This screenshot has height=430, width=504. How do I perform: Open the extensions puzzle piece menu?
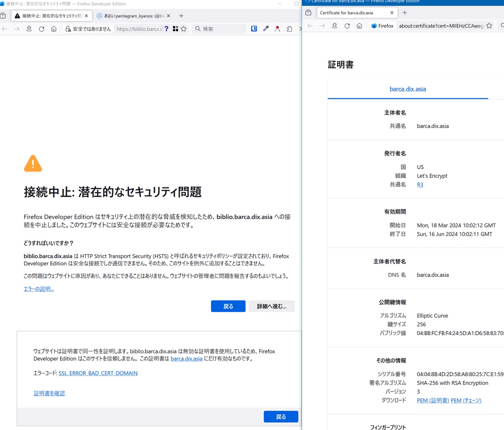[289, 29]
